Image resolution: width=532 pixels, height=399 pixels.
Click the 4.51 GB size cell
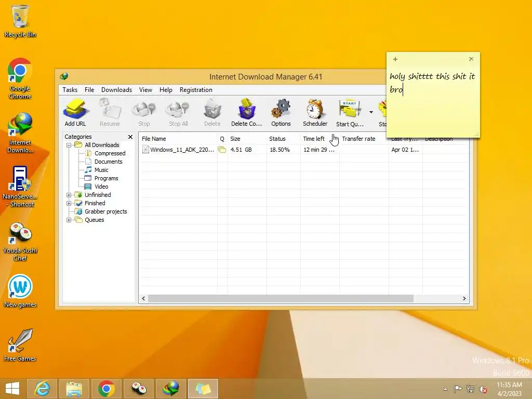click(x=241, y=150)
